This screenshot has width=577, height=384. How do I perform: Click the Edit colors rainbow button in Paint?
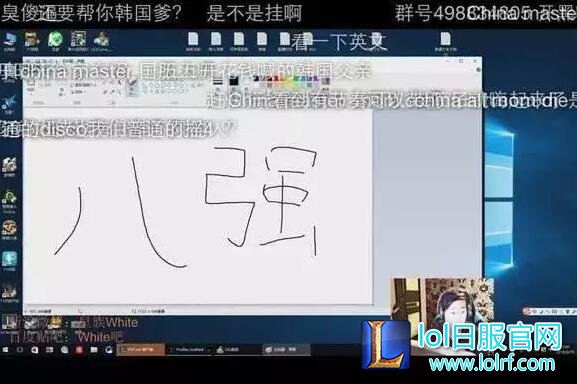point(325,83)
